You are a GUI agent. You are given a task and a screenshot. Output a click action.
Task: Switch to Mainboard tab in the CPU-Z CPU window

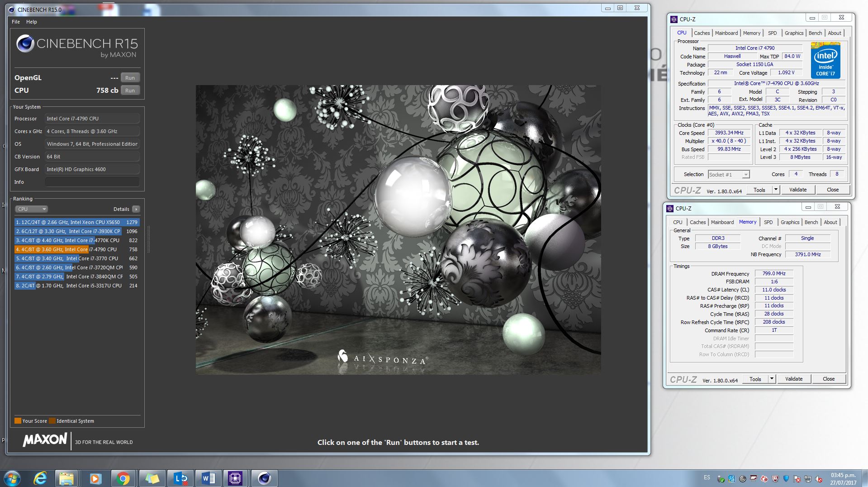pyautogui.click(x=726, y=33)
